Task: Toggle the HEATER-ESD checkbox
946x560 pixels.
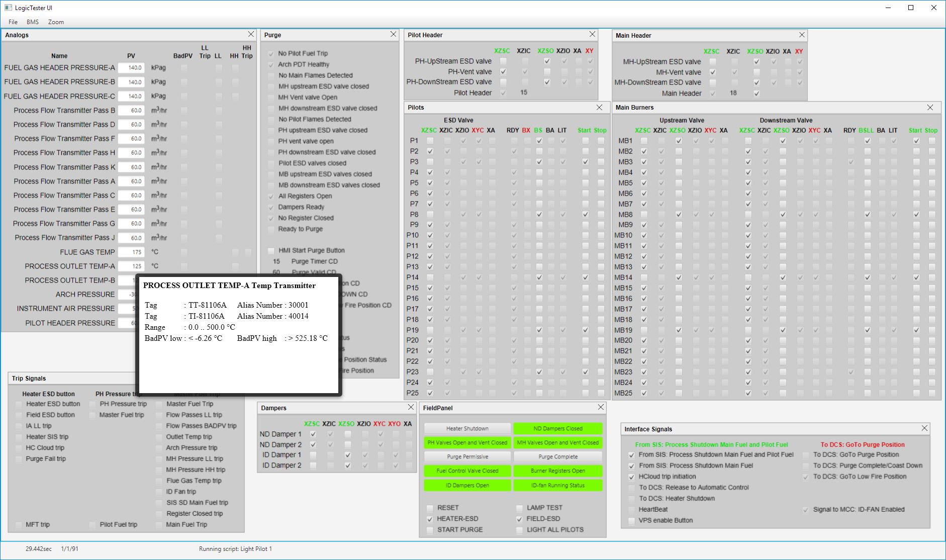Action: point(430,519)
